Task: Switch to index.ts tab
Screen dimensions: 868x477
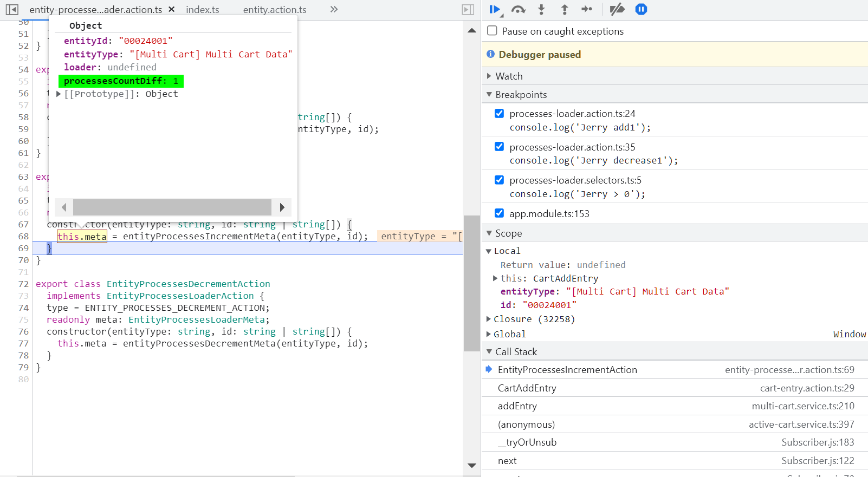Action: coord(203,10)
